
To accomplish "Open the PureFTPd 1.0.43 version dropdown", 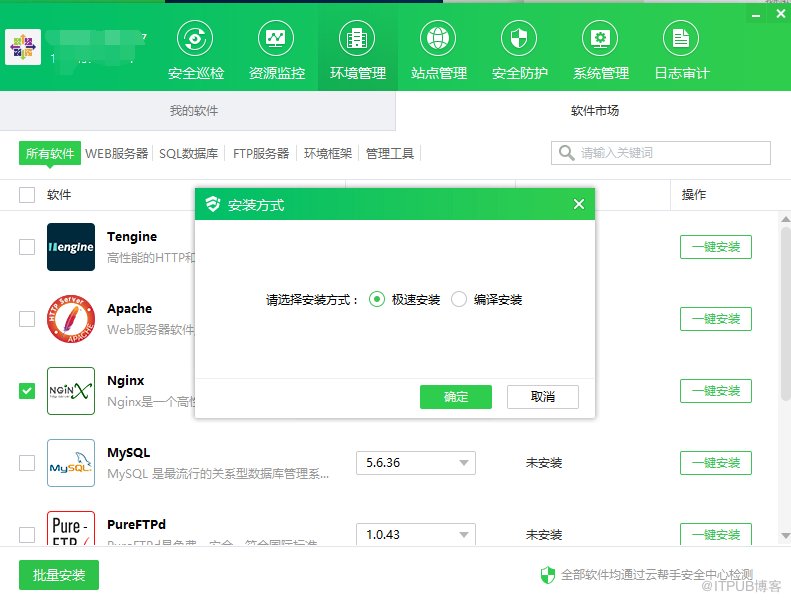I will coord(416,534).
